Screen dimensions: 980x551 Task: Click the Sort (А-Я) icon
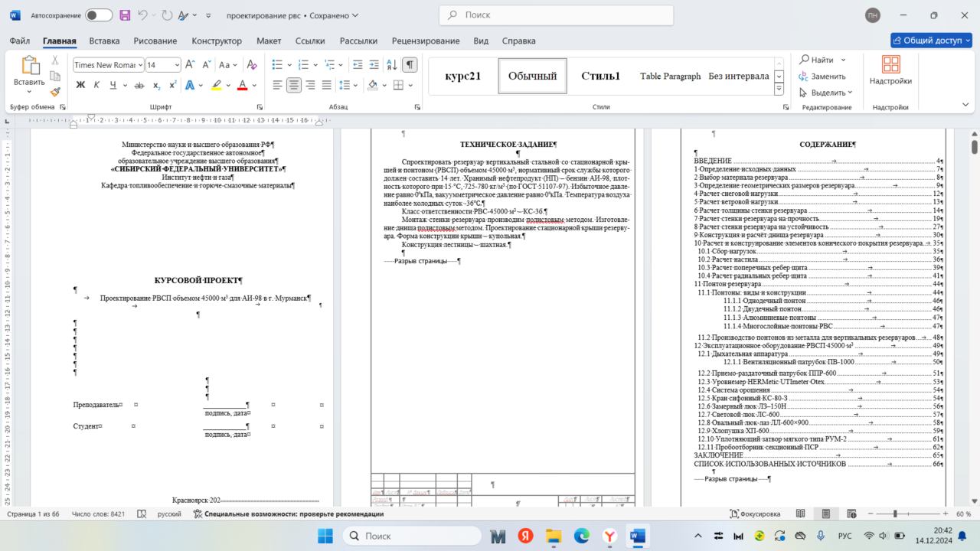(391, 65)
